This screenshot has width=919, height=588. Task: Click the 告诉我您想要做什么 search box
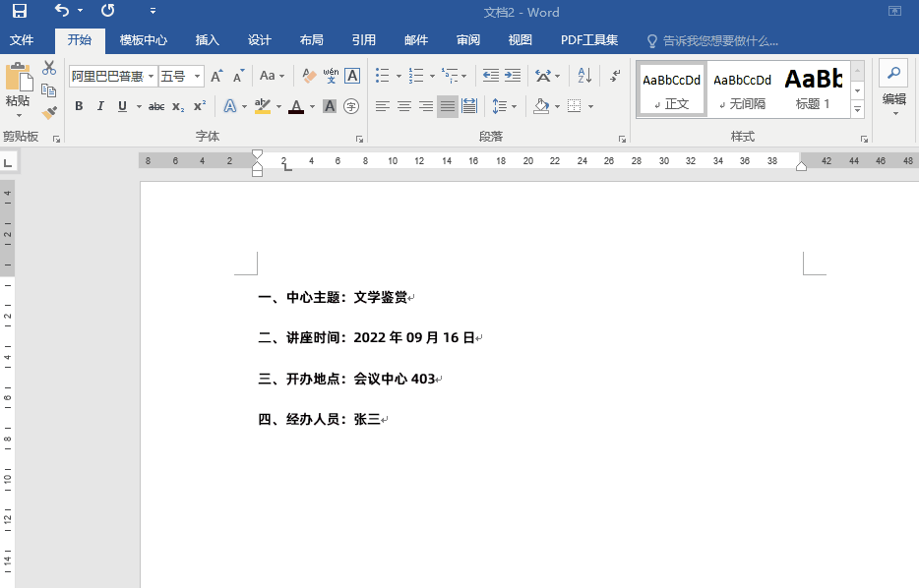[720, 40]
